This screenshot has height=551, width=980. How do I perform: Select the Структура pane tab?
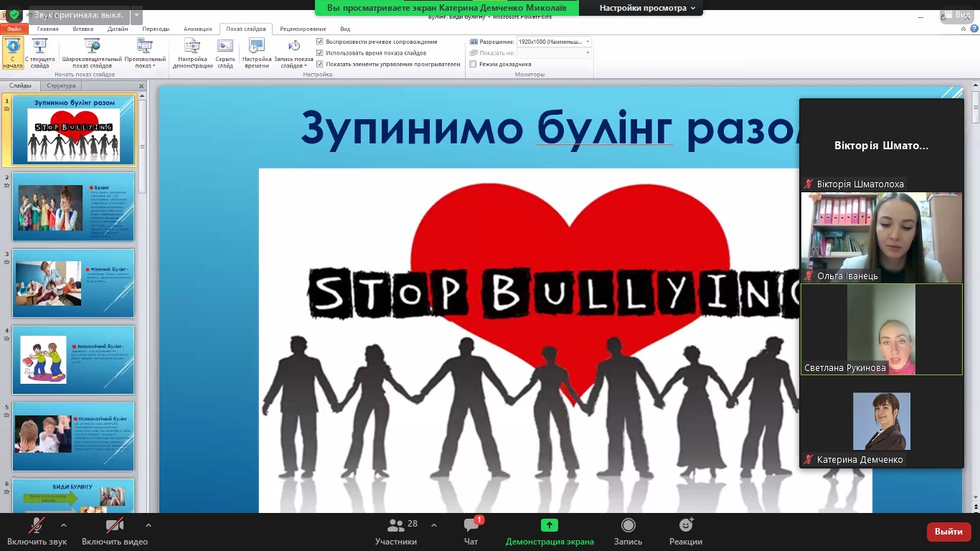click(61, 86)
